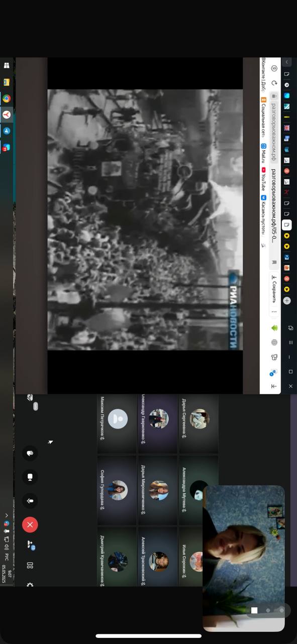The image size is (297, 644).
Task: Select Дарья Сергеевна participant tile
Action: [199, 424]
